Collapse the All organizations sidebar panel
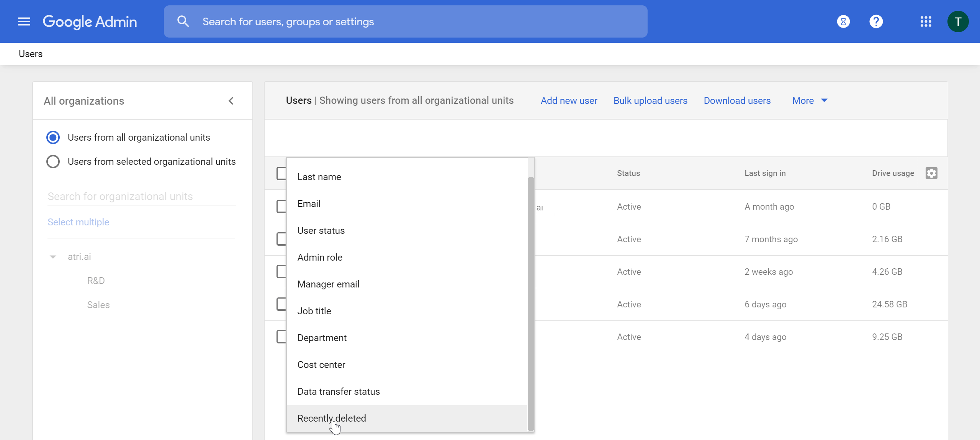 pos(231,100)
